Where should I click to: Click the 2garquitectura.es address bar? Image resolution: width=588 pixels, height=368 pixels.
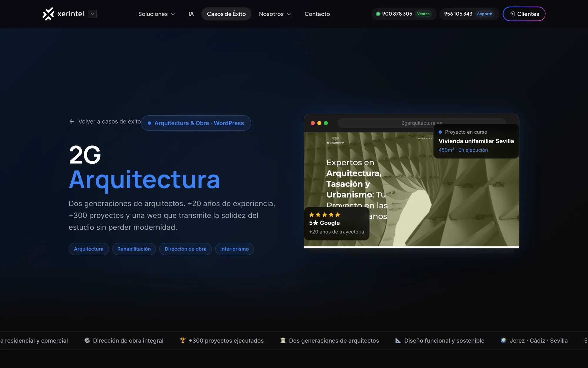(x=422, y=123)
